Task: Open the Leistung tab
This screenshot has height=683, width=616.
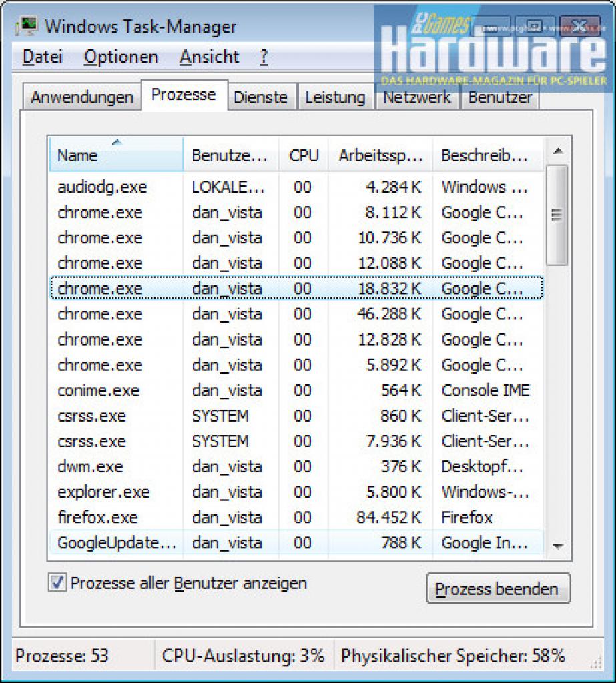Action: click(335, 97)
